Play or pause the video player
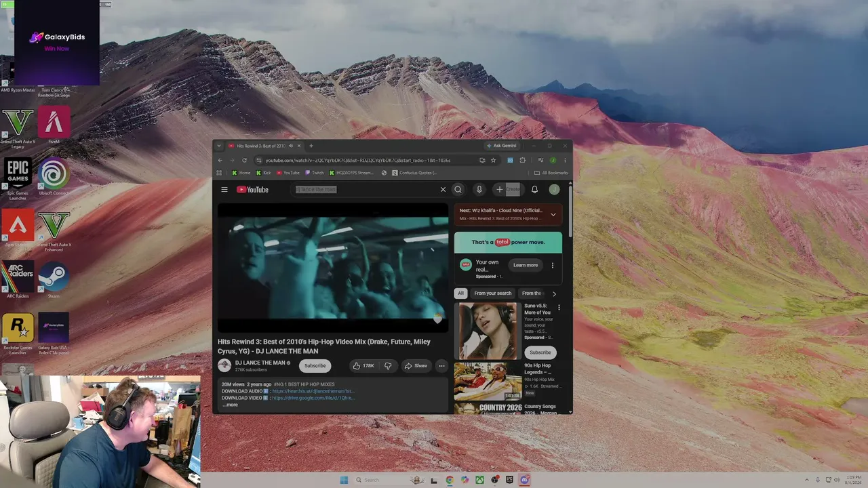The width and height of the screenshot is (868, 488). pos(332,268)
